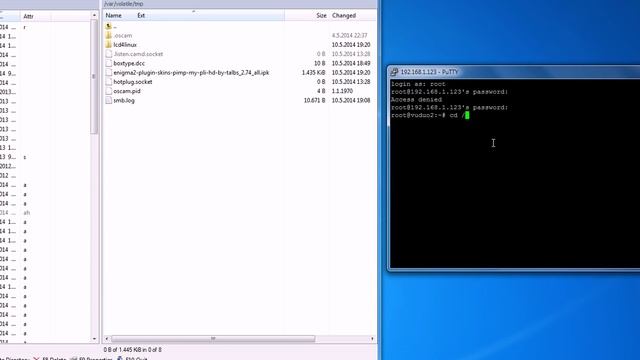
Task: Click the '1.1.1970' changed date
Action: point(342,91)
